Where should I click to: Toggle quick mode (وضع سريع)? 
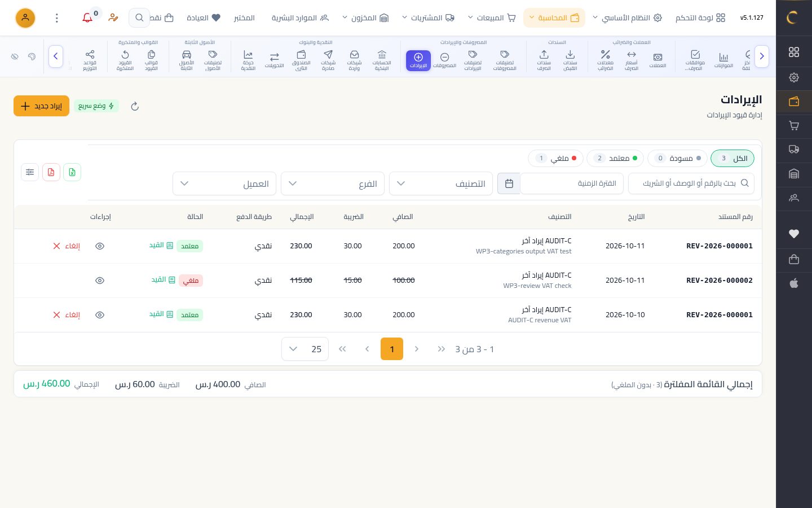(96, 106)
